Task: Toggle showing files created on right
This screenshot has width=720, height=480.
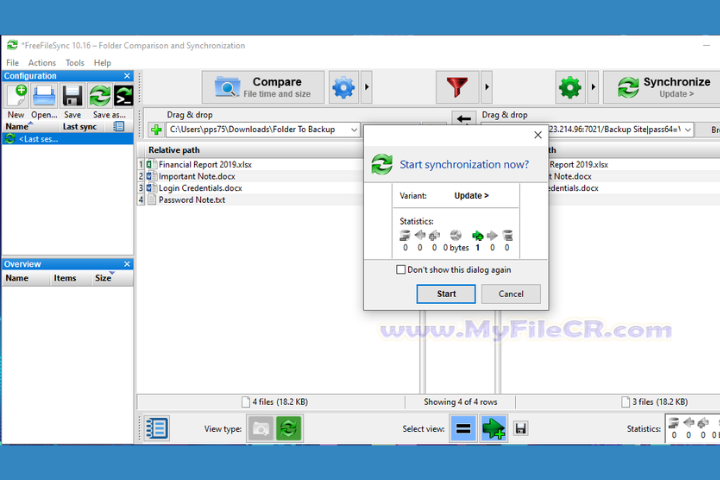Action: pyautogui.click(x=493, y=429)
